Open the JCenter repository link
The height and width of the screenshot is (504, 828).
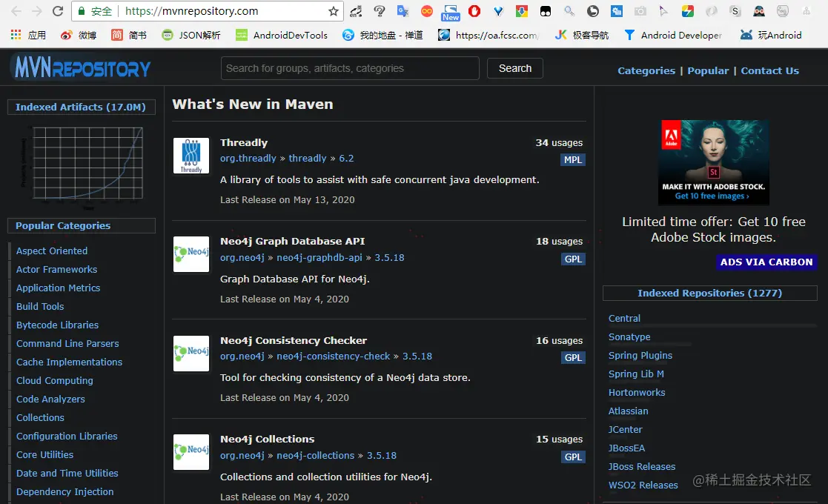coord(625,430)
